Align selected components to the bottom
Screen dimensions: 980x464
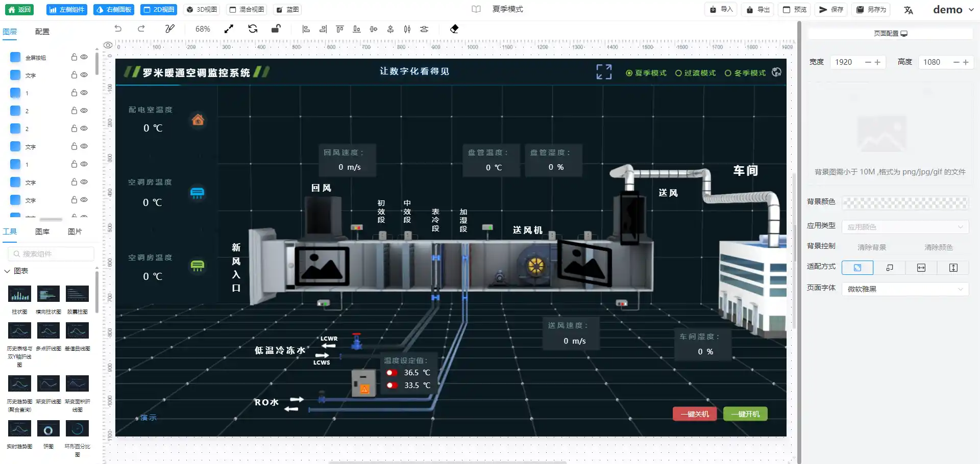pos(357,29)
